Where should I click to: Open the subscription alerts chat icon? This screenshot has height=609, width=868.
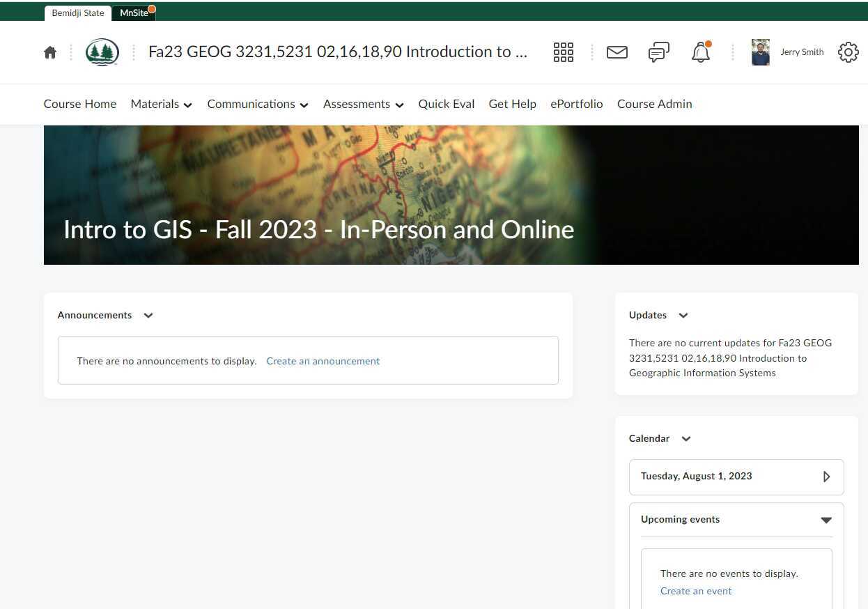click(x=658, y=52)
